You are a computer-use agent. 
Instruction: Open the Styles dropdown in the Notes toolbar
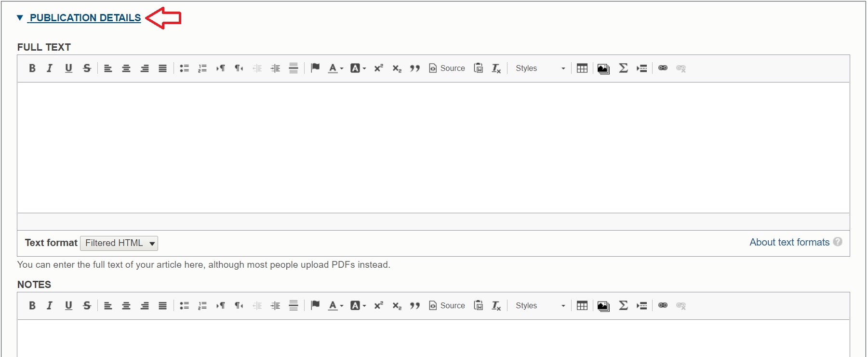(540, 306)
